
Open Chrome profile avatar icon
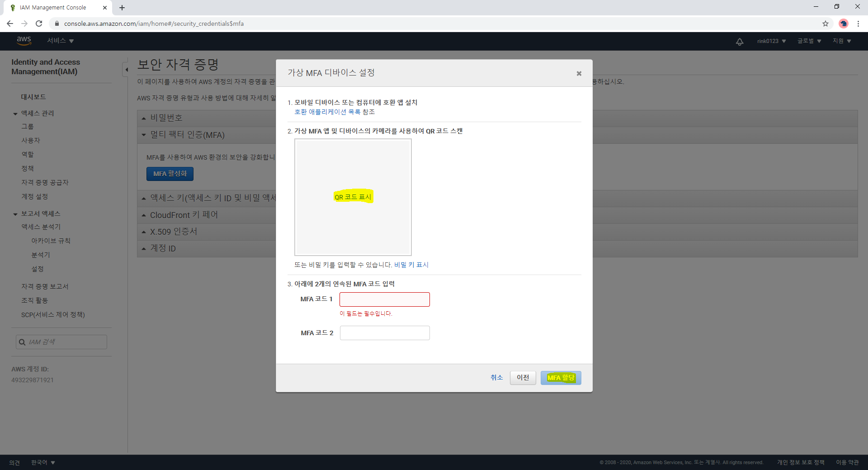tap(843, 24)
